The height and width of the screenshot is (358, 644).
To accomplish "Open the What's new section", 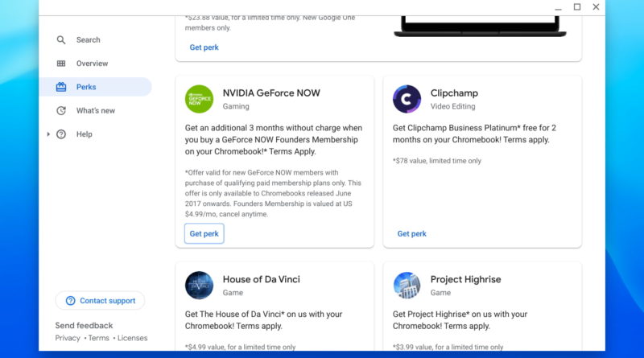I will click(x=95, y=110).
